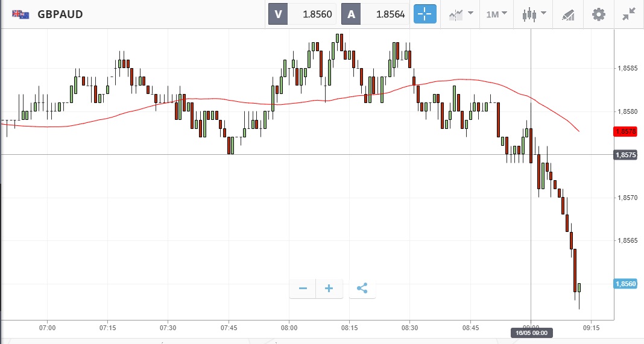Toggle the crosshair cursor button

click(425, 14)
